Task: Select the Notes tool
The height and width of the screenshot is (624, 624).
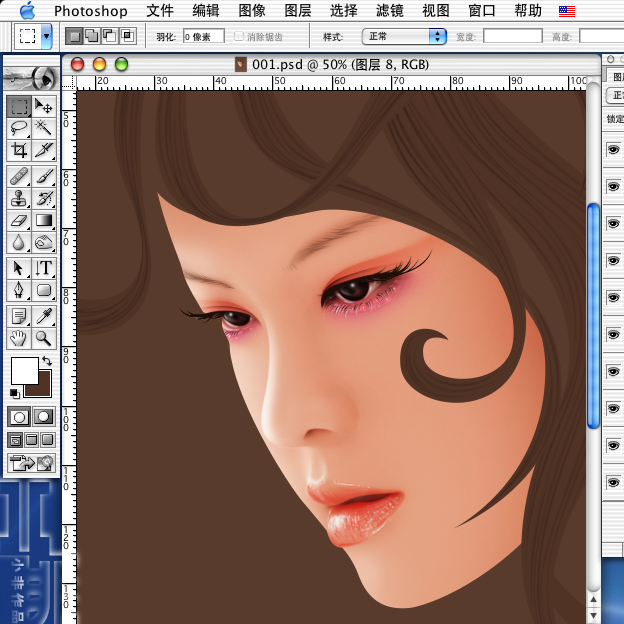Action: pyautogui.click(x=19, y=316)
